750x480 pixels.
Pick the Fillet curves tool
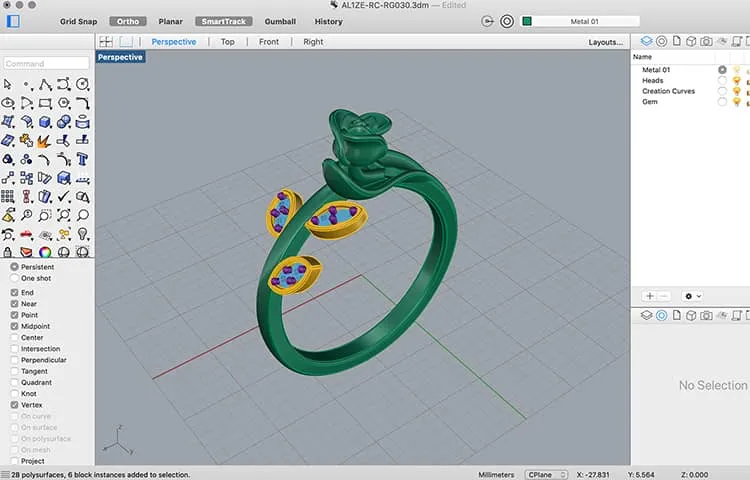click(x=82, y=103)
